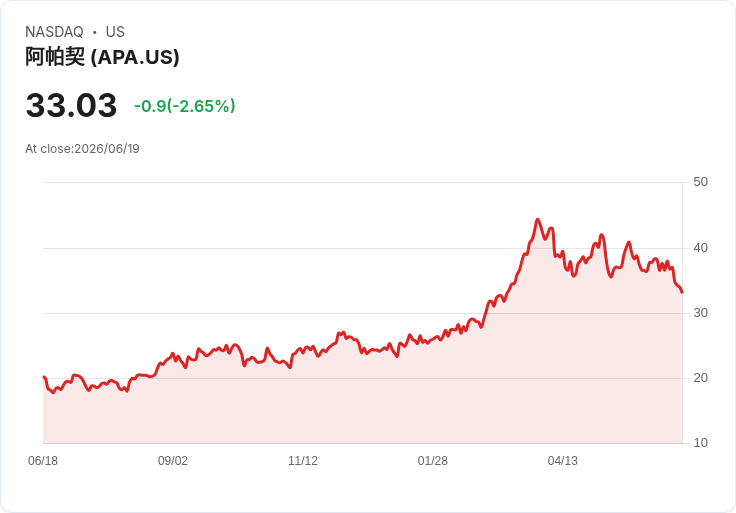Click the 11/12 x-axis date label

[303, 461]
